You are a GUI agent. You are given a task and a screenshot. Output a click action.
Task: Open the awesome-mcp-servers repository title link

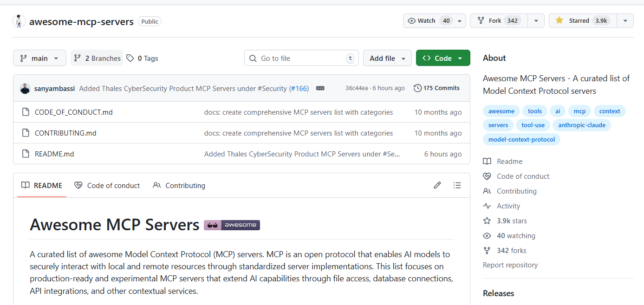click(81, 21)
